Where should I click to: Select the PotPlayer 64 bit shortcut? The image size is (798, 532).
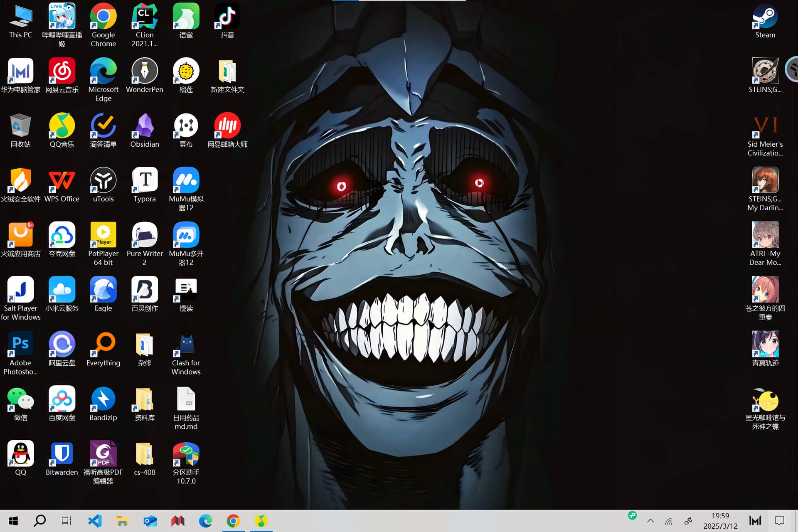pyautogui.click(x=103, y=244)
